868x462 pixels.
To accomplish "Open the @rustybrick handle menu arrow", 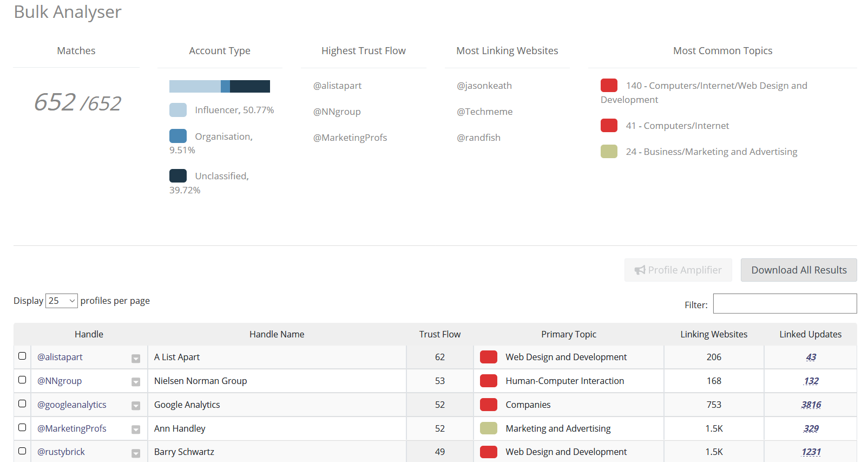I will click(x=136, y=453).
